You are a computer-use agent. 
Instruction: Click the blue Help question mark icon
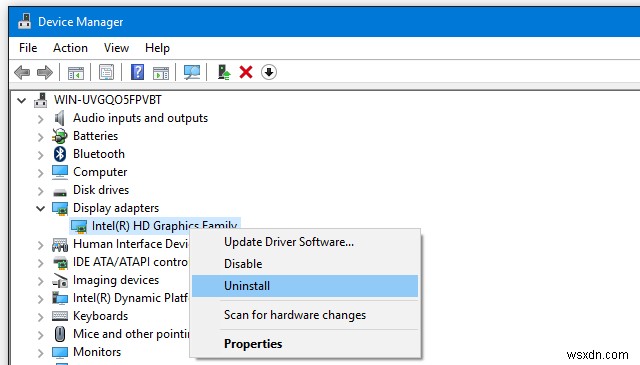[138, 72]
